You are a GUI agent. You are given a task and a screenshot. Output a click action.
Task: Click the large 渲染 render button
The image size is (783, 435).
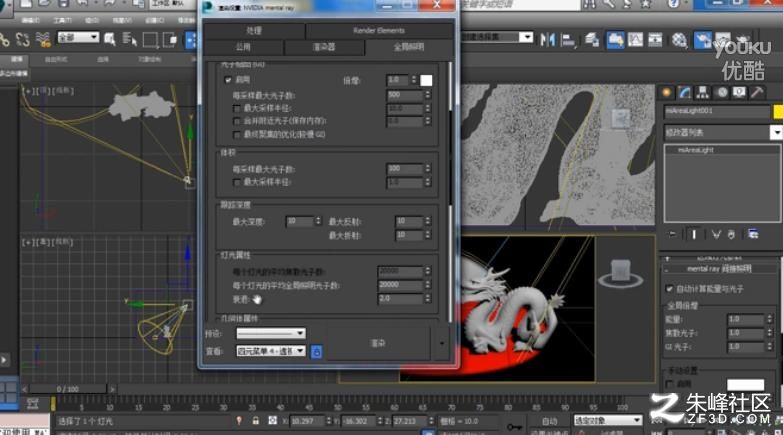[378, 343]
